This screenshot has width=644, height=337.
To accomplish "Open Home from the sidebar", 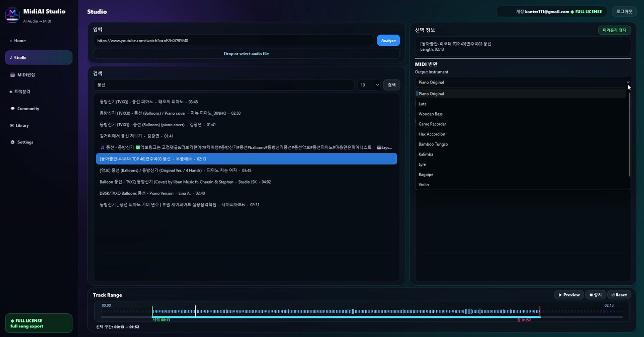I will (x=39, y=41).
